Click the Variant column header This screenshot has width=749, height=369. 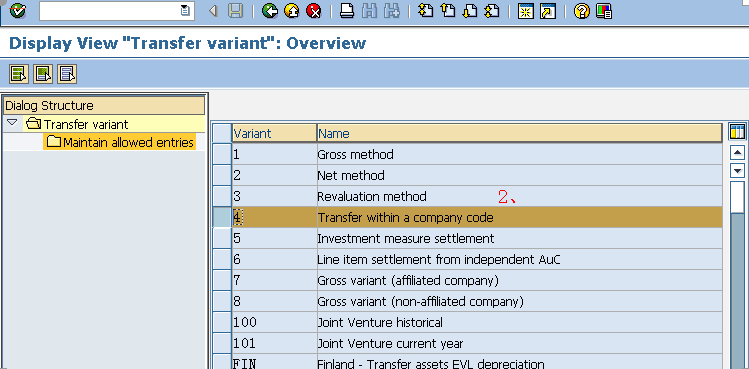tap(275, 133)
